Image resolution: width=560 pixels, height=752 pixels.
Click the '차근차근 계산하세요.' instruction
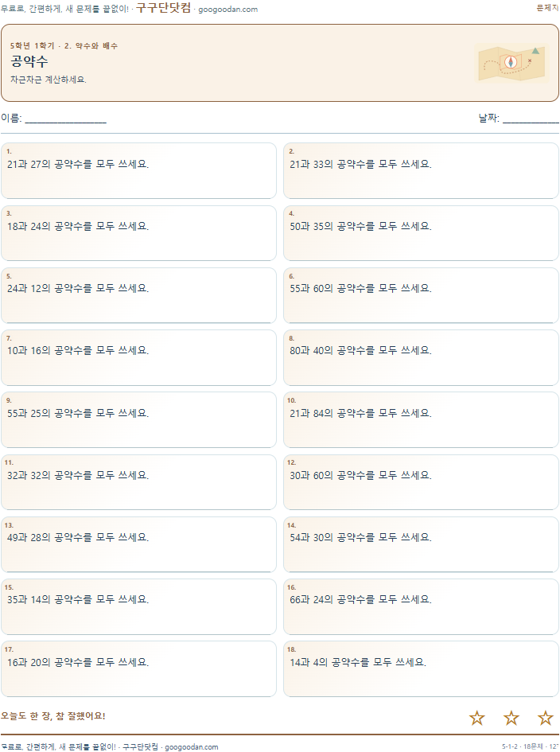[x=49, y=80]
